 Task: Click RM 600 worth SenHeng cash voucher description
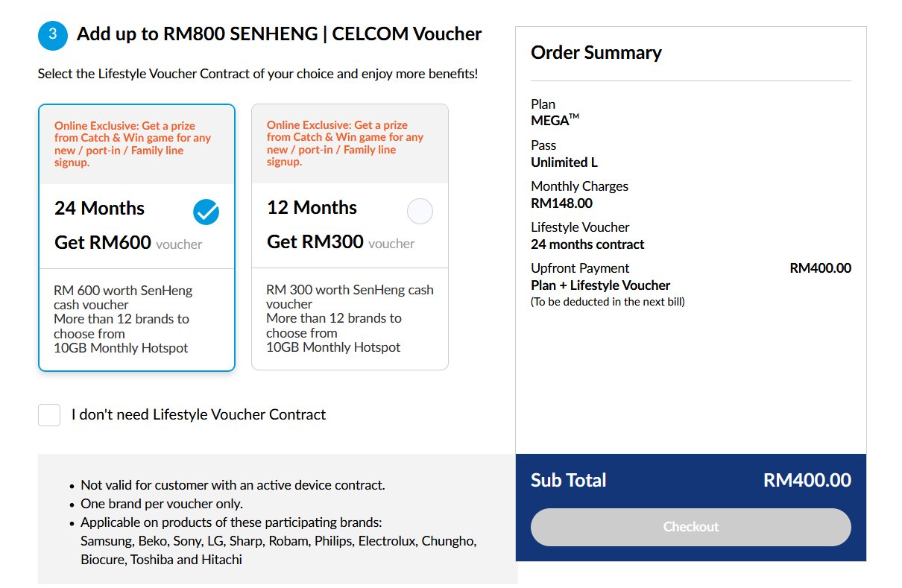[123, 297]
